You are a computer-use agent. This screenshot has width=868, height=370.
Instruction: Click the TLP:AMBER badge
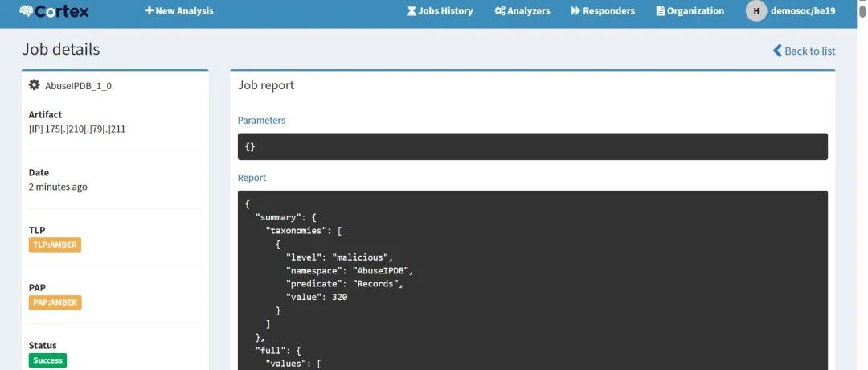pyautogui.click(x=55, y=245)
